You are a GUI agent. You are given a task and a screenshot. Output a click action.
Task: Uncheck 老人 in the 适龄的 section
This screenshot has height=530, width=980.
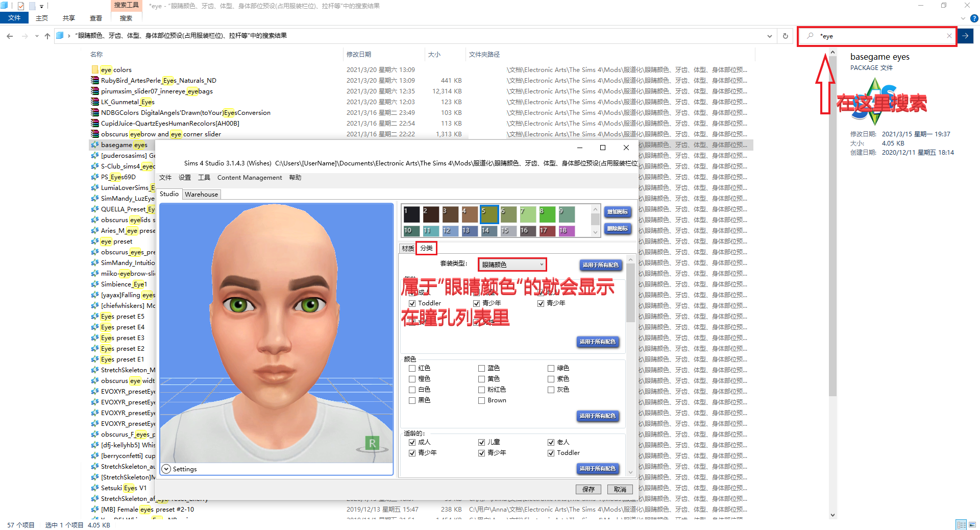click(x=551, y=442)
